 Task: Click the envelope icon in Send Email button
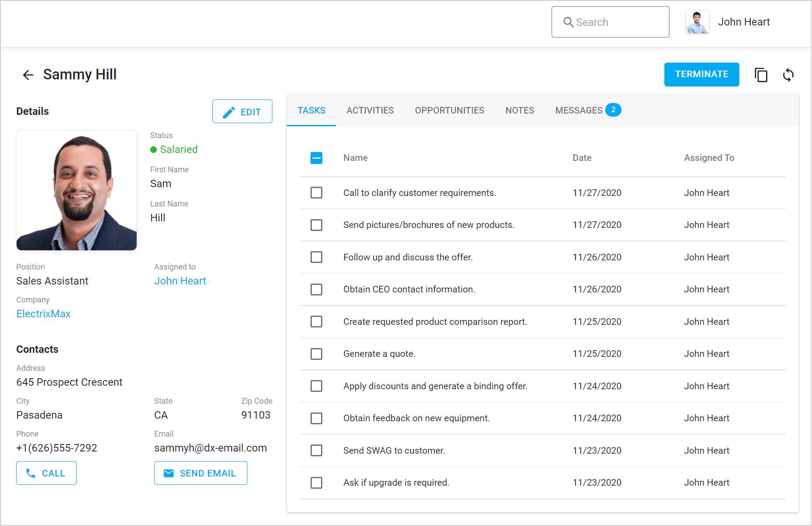(168, 473)
